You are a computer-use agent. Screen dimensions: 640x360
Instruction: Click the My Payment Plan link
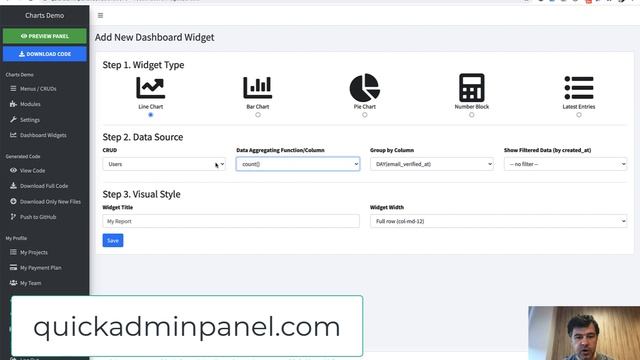pyautogui.click(x=41, y=268)
